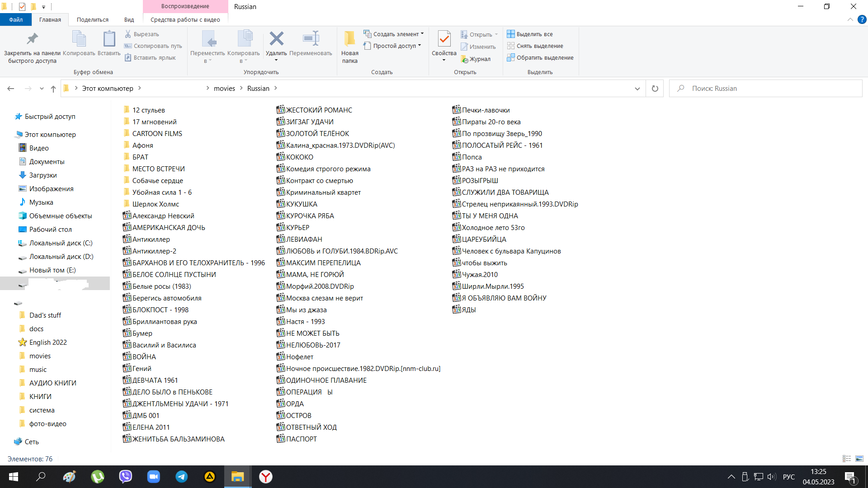Switch to details view in status bar
This screenshot has height=488, width=868.
[847, 459]
